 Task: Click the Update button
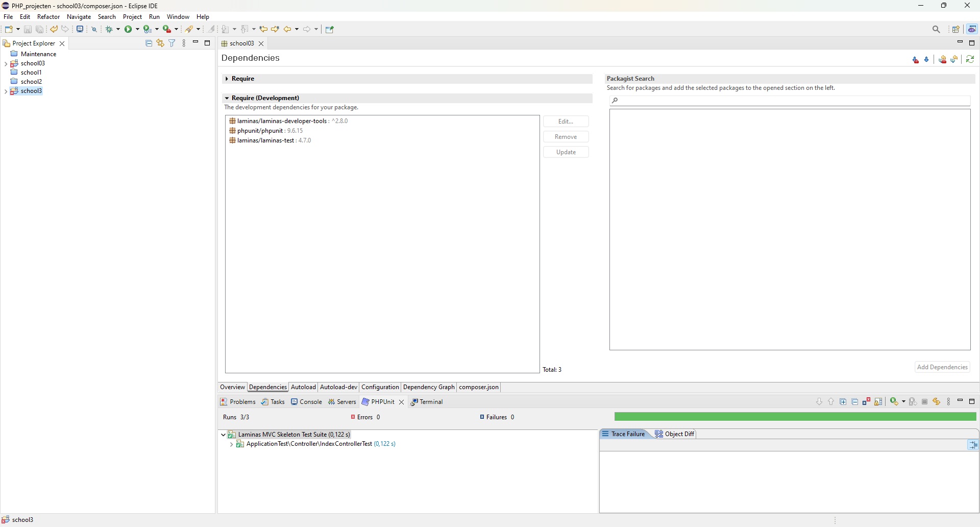pos(567,152)
